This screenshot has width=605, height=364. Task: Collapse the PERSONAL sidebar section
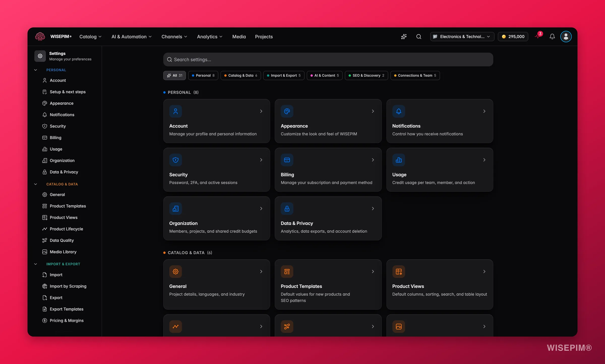pyautogui.click(x=36, y=70)
